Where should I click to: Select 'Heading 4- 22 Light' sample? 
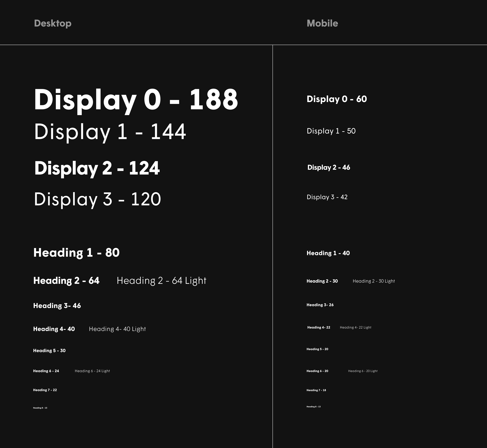356,328
